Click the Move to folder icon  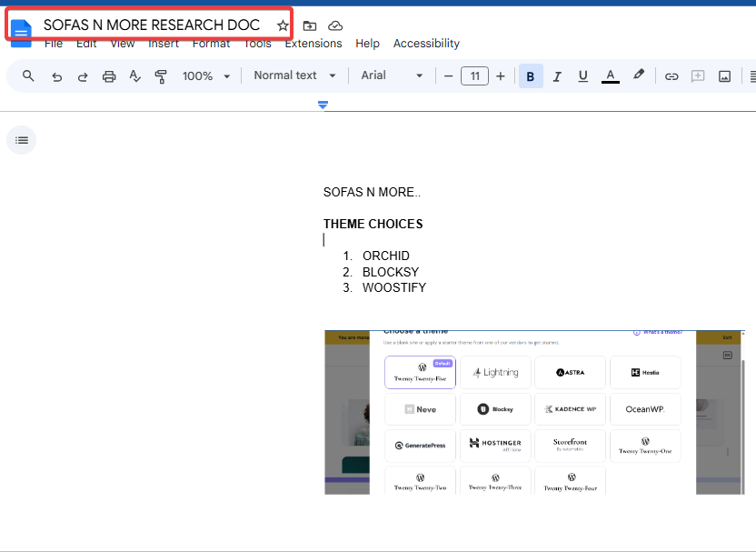(x=310, y=25)
